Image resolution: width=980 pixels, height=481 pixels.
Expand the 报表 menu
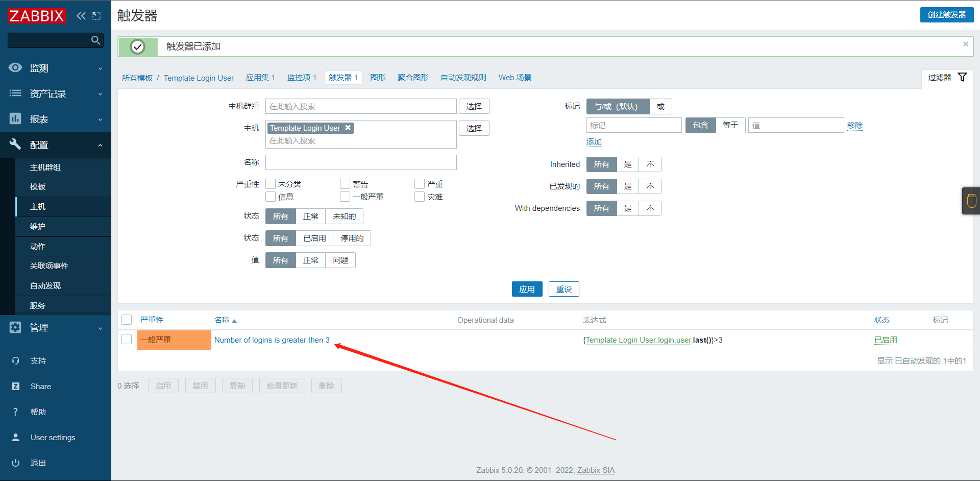tap(101, 119)
